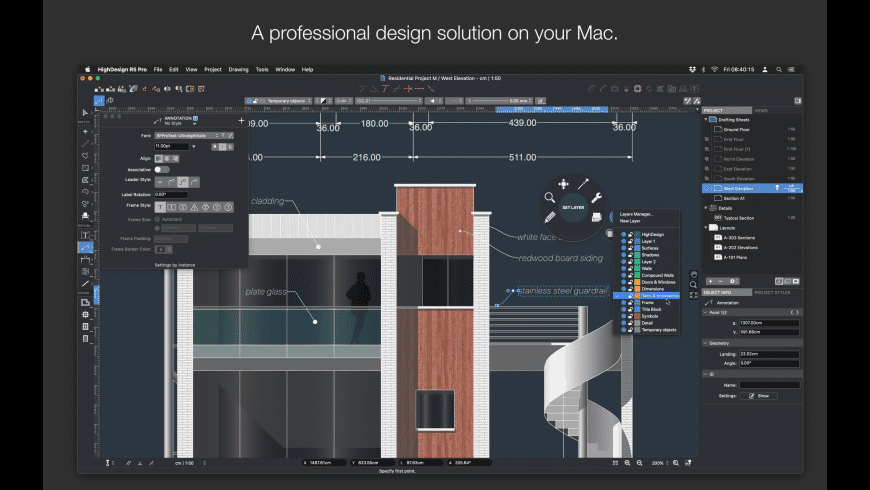This screenshot has height=490, width=870.
Task: Collapse the Drafting Sheets tree group
Action: pyautogui.click(x=705, y=119)
